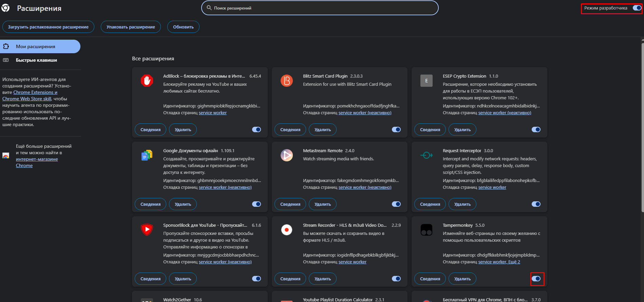Toggle Режим разработчика switch
644x302 pixels.
pyautogui.click(x=637, y=8)
